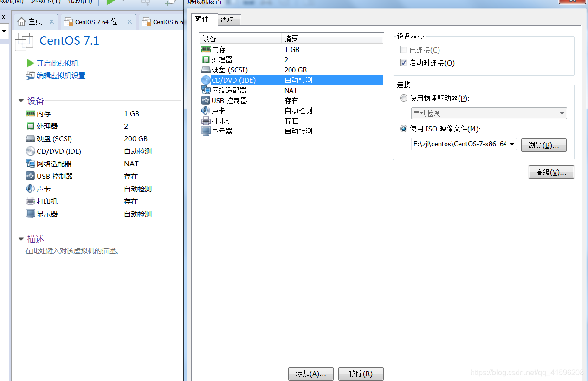Select 硬盘 (SCSI) row text in settings list
Screen dimensions: 588x381
click(229, 70)
